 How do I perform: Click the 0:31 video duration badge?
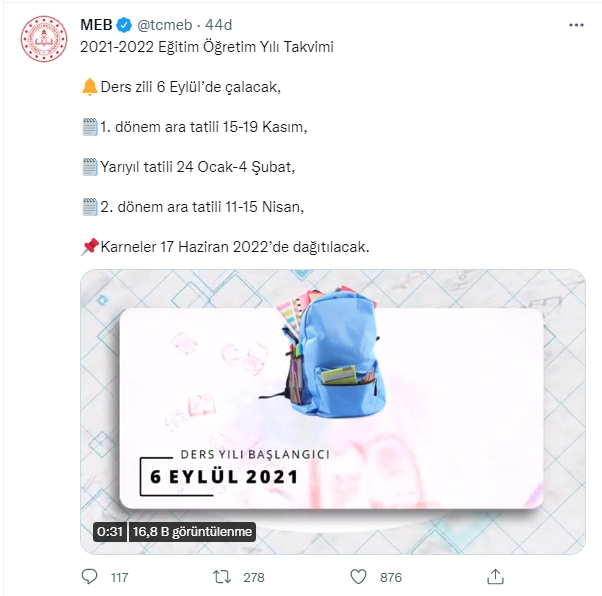pyautogui.click(x=110, y=531)
